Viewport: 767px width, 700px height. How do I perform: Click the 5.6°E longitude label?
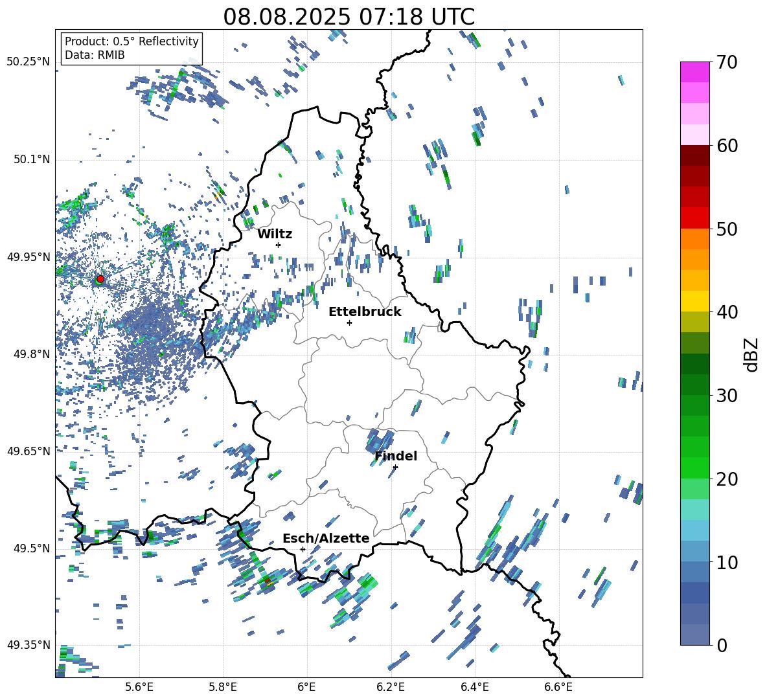click(x=139, y=688)
